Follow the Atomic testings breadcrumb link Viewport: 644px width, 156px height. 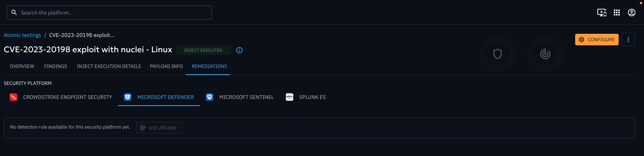click(x=22, y=35)
